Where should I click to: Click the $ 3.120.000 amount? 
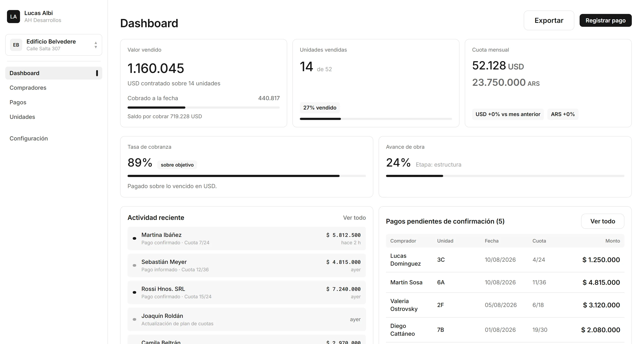[601, 305]
